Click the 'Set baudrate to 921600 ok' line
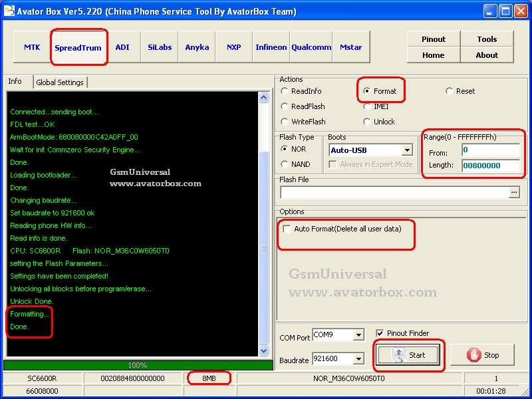Image resolution: width=532 pixels, height=399 pixels. [53, 213]
